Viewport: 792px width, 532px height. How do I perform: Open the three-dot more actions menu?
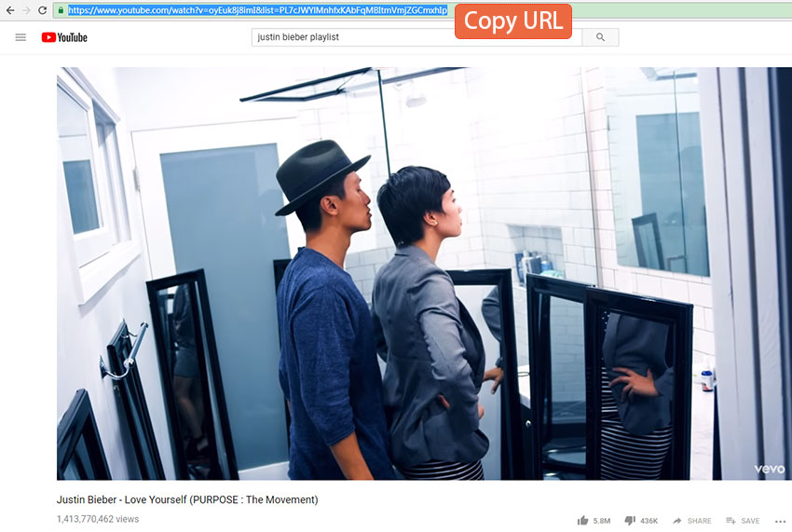pyautogui.click(x=779, y=521)
